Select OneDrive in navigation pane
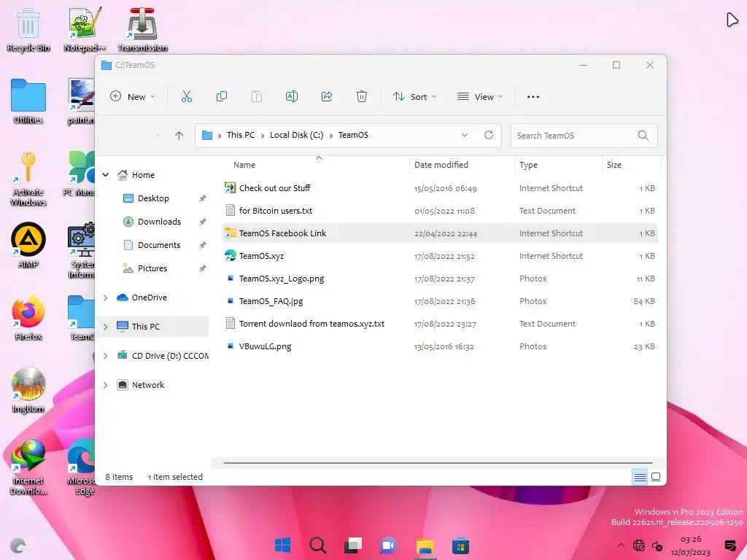The height and width of the screenshot is (560, 747). tap(149, 297)
